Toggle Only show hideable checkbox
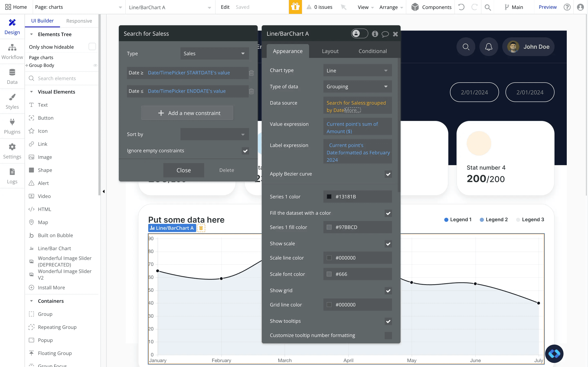This screenshot has width=588, height=367. 92,47
